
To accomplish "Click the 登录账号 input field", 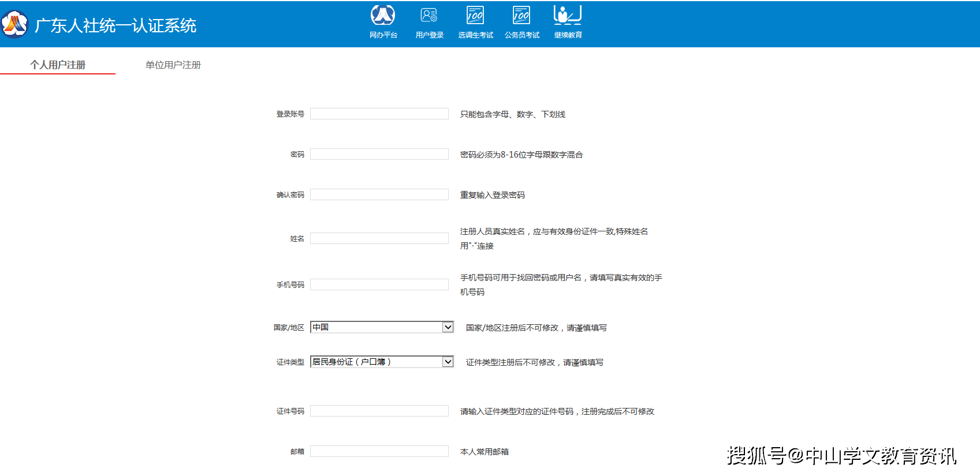I will pos(379,114).
